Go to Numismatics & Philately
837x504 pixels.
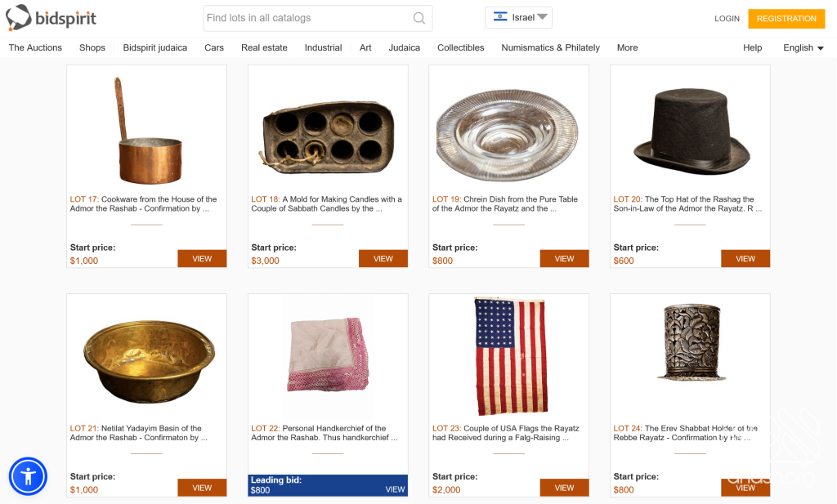(550, 48)
